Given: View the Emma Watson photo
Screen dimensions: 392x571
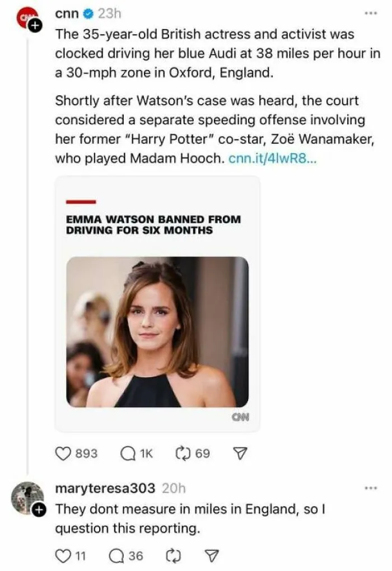Looking at the screenshot, I should (157, 332).
